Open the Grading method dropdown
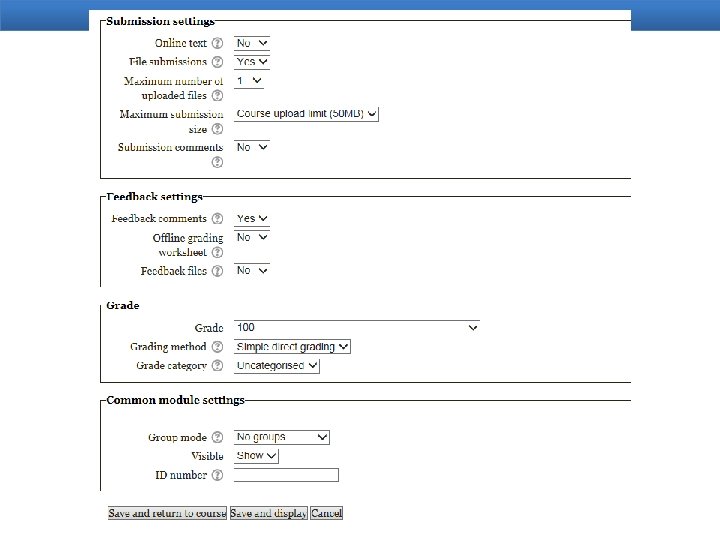Image resolution: width=720 pixels, height=540 pixels. (x=292, y=347)
